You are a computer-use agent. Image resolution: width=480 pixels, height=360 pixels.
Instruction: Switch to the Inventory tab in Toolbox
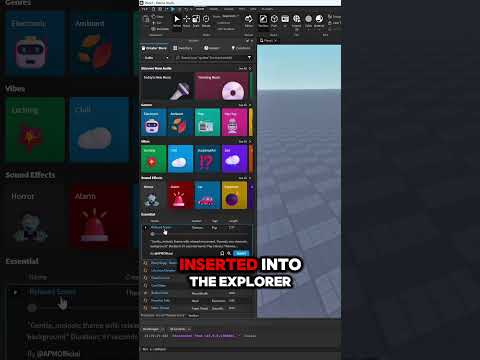point(183,48)
